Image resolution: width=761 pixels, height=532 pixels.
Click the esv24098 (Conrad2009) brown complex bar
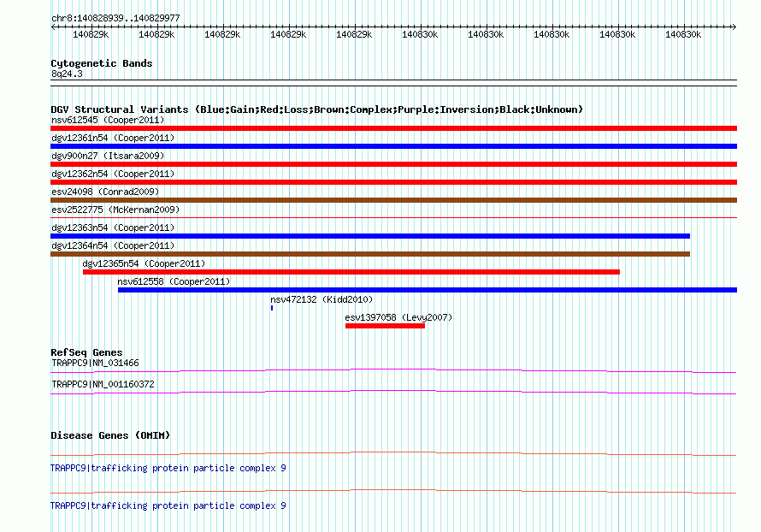(393, 200)
